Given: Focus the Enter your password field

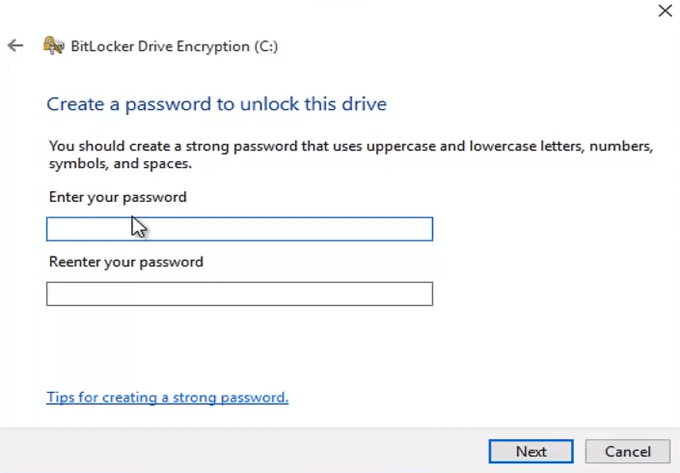Looking at the screenshot, I should coord(239,229).
